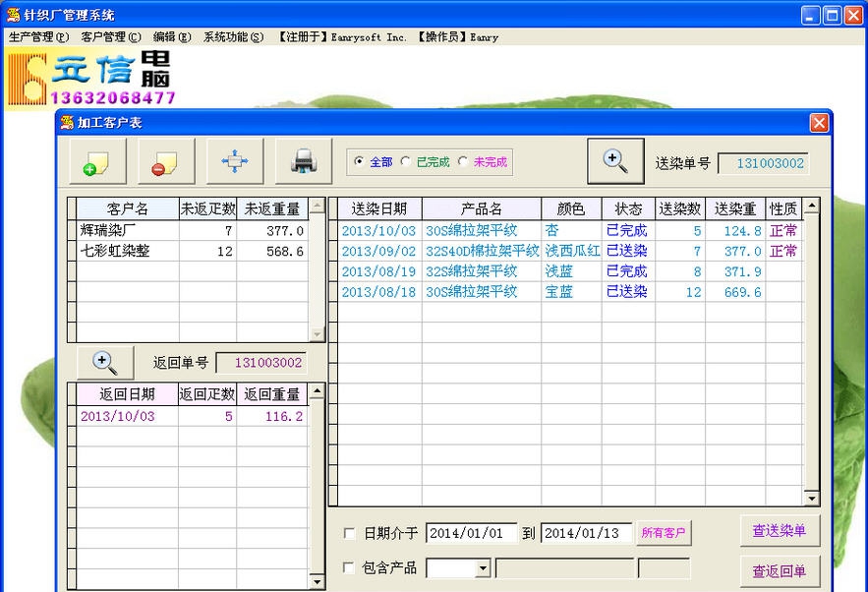Click the printer icon to print
868x592 pixels.
(304, 162)
